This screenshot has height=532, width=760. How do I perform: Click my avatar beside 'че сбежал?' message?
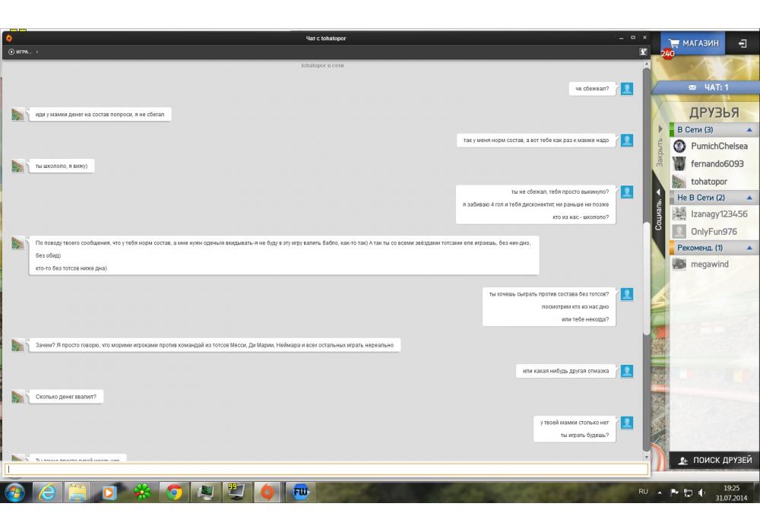tap(627, 89)
